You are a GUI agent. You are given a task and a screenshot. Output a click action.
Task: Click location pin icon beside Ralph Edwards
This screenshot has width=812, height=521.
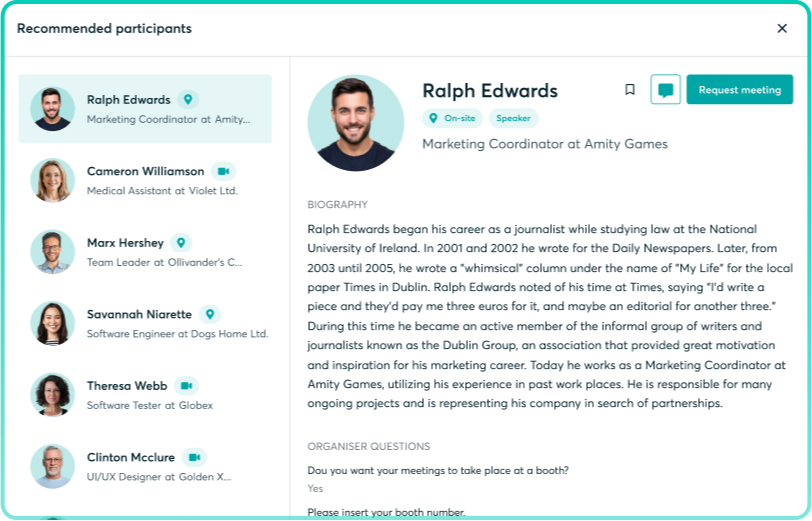coord(188,100)
